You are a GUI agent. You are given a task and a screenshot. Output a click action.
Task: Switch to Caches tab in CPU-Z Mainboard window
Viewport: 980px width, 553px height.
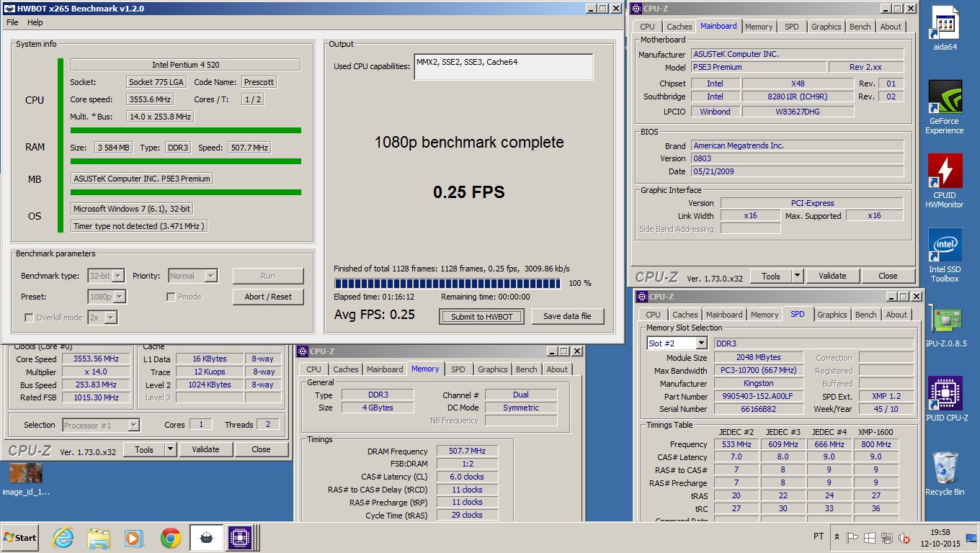click(x=679, y=27)
